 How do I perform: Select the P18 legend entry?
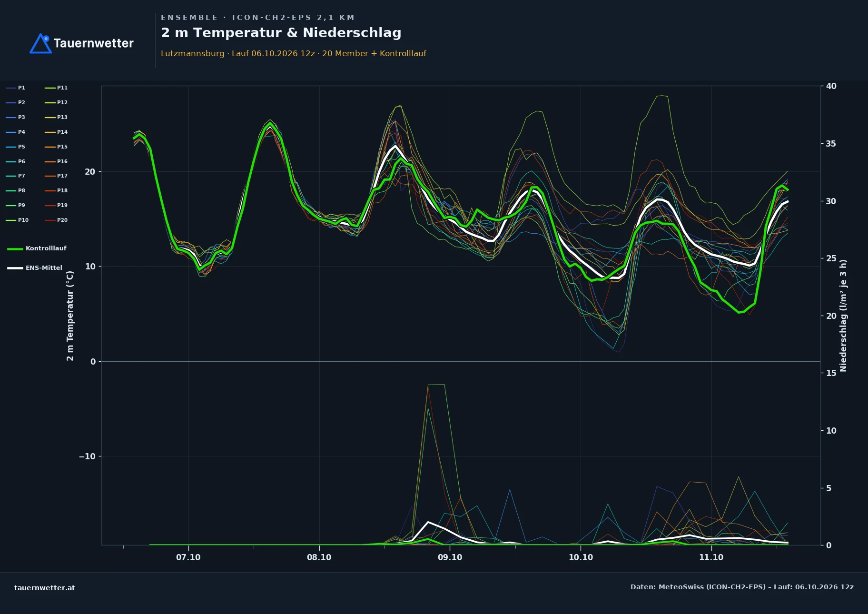pos(56,190)
